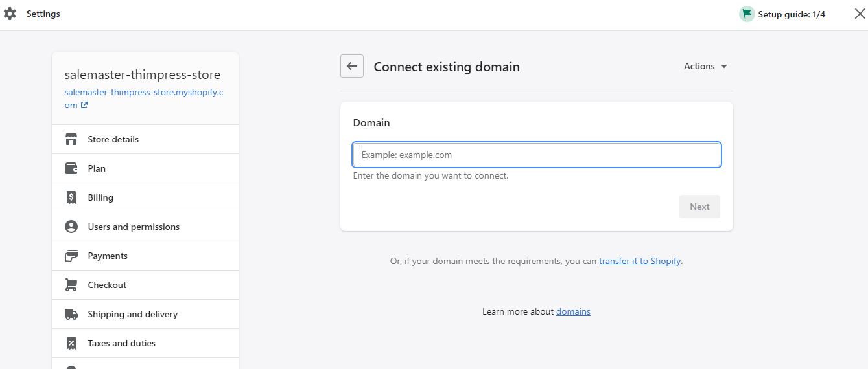Click the Payments card icon

[x=71, y=256]
